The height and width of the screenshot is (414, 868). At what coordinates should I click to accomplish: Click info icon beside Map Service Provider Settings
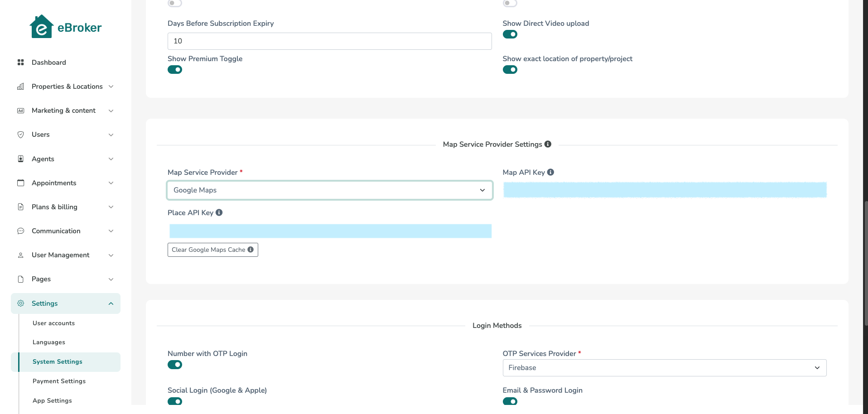548,144
